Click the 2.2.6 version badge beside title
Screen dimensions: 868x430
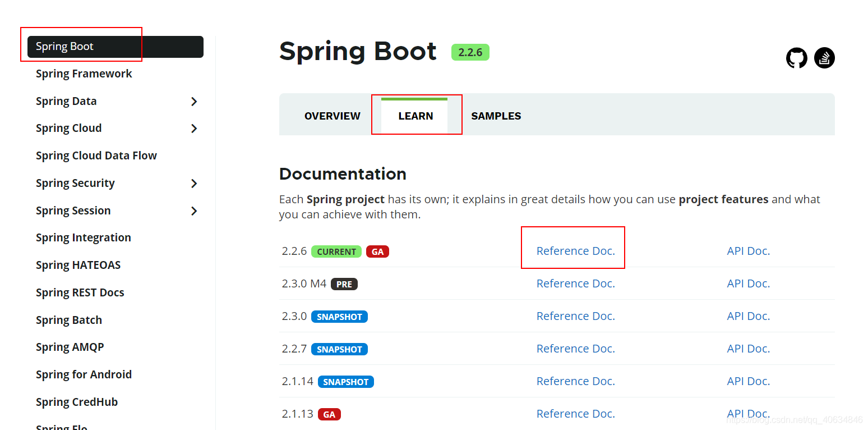pyautogui.click(x=470, y=52)
